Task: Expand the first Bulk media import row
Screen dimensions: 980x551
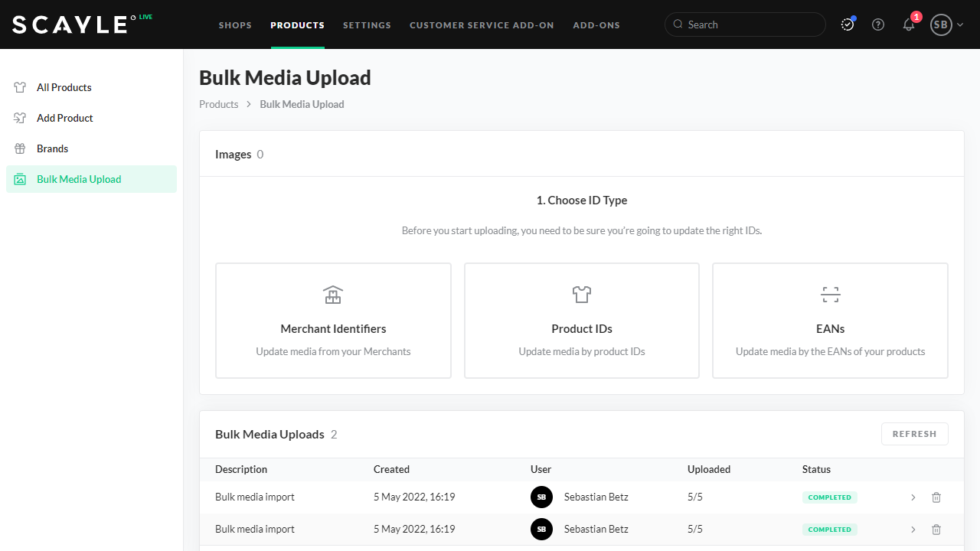Action: tap(913, 497)
